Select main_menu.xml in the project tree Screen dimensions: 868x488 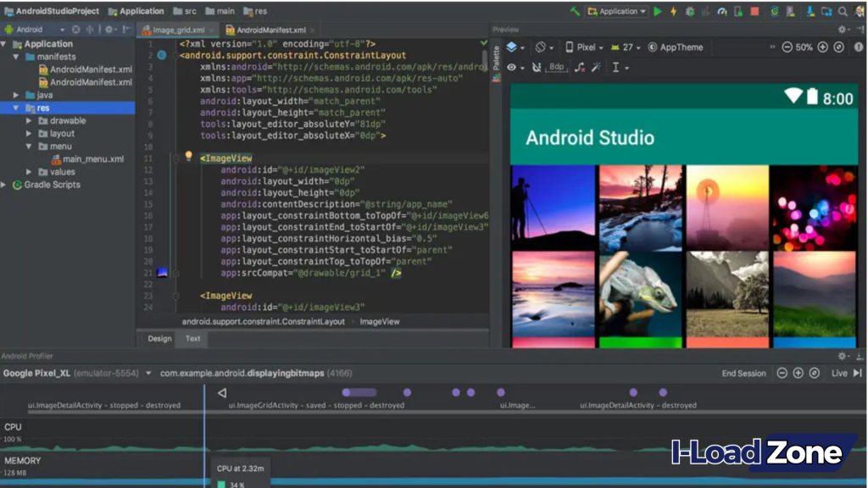tap(93, 160)
